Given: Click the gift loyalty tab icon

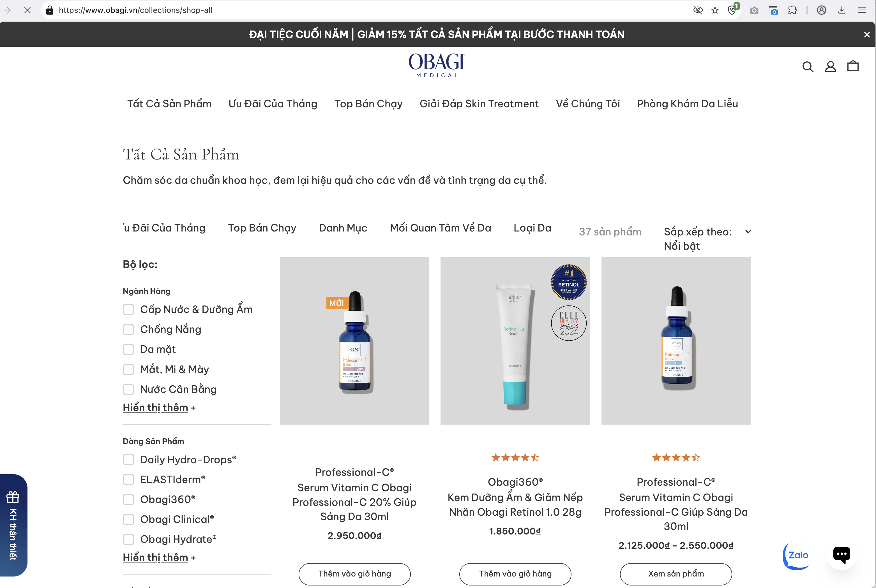Looking at the screenshot, I should (x=13, y=497).
